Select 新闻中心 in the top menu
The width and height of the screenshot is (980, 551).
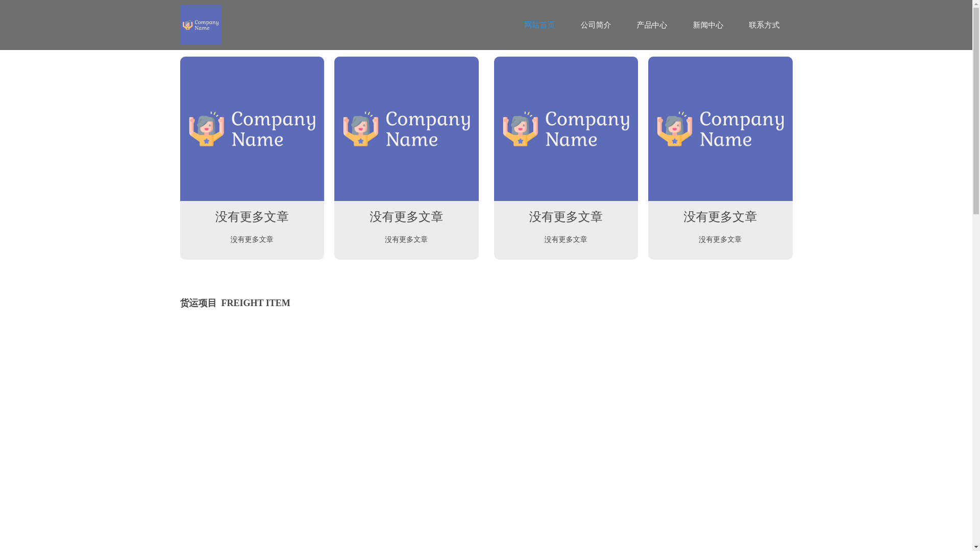pyautogui.click(x=707, y=25)
